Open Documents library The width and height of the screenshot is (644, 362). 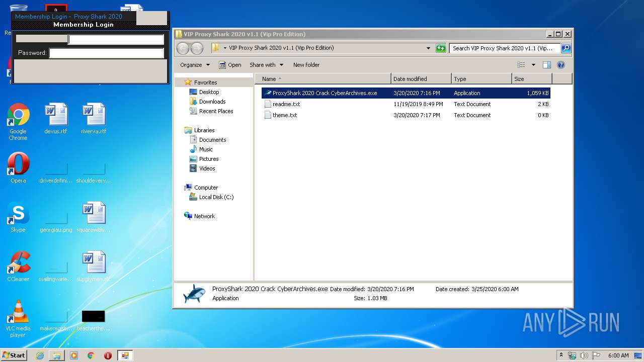point(212,140)
